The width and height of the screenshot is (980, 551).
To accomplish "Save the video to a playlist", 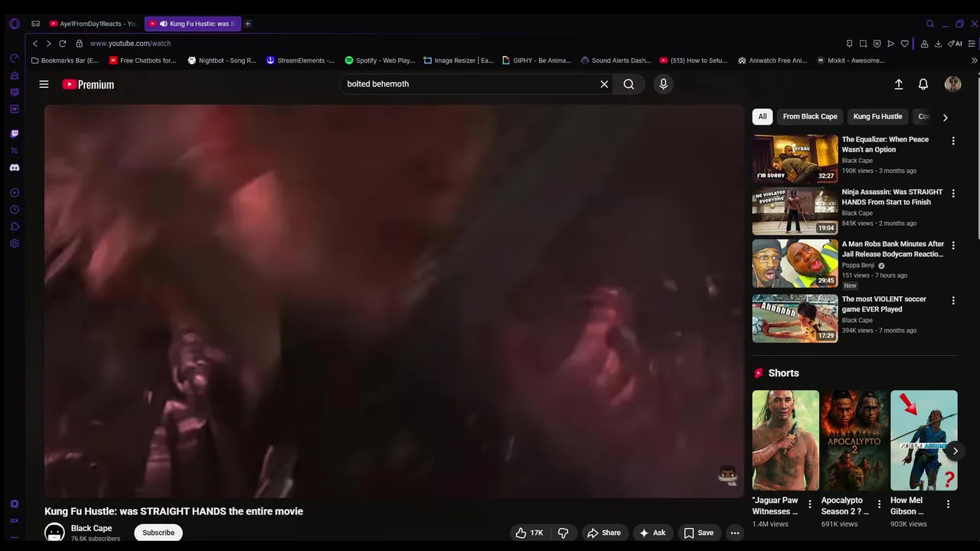I will click(698, 533).
